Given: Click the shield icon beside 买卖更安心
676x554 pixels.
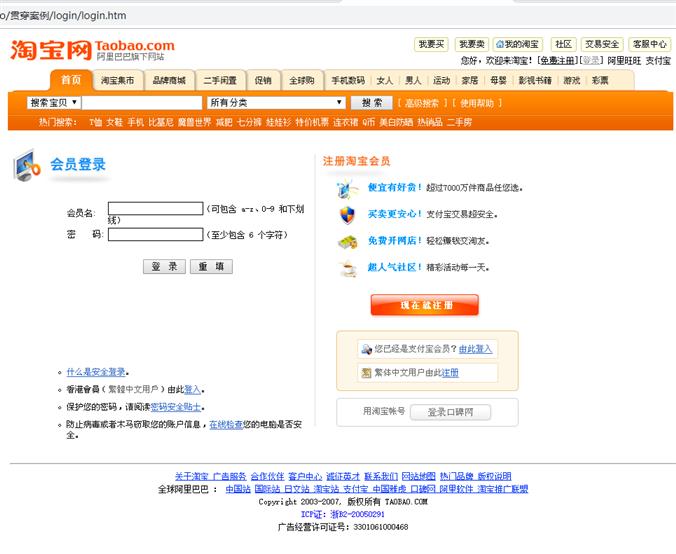Looking at the screenshot, I should coord(347,215).
